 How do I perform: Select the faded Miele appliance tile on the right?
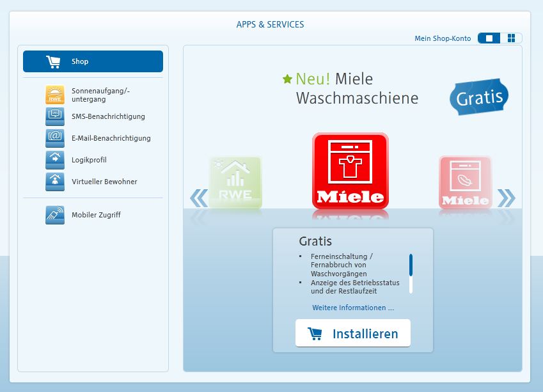coord(466,182)
